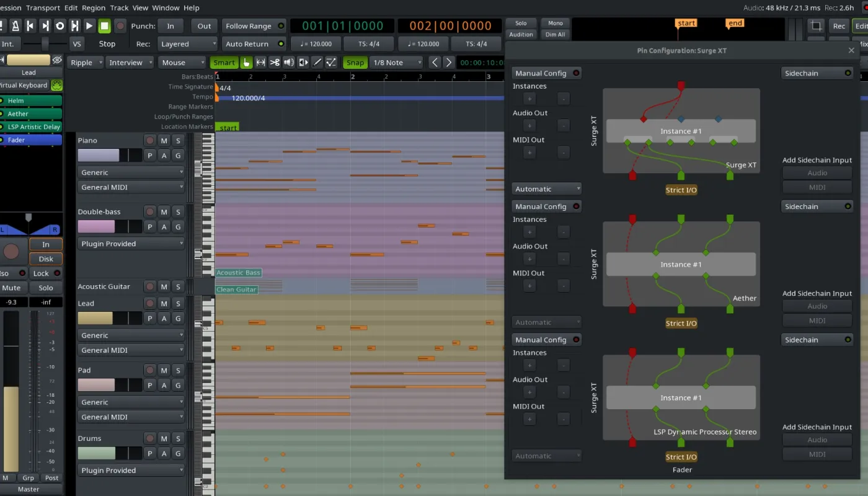
Task: Add a MIDI output in first Surge XT section
Action: pyautogui.click(x=529, y=152)
